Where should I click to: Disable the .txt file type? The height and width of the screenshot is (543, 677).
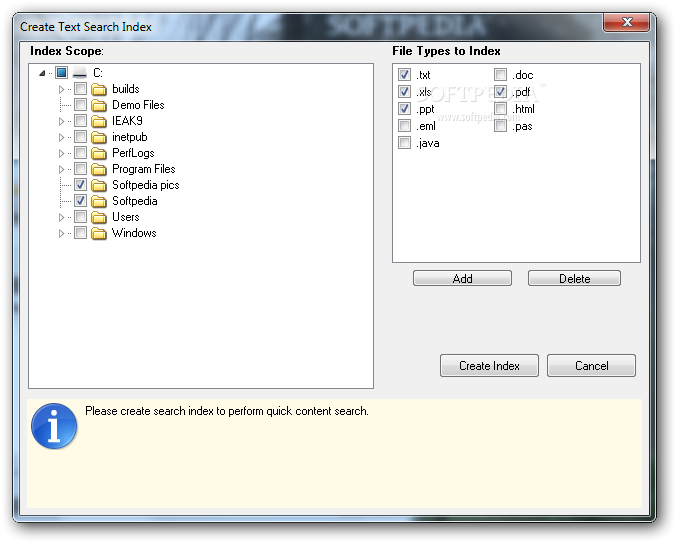coord(404,74)
